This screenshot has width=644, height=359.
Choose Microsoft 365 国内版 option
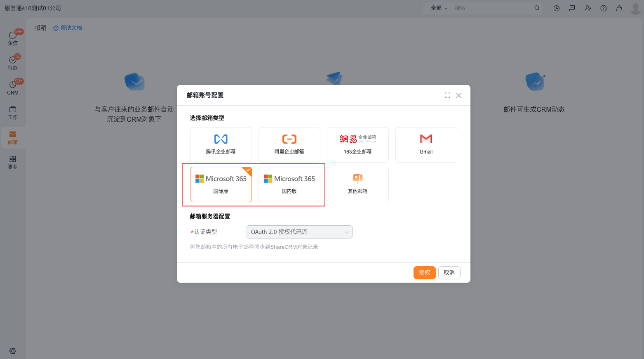click(x=289, y=184)
